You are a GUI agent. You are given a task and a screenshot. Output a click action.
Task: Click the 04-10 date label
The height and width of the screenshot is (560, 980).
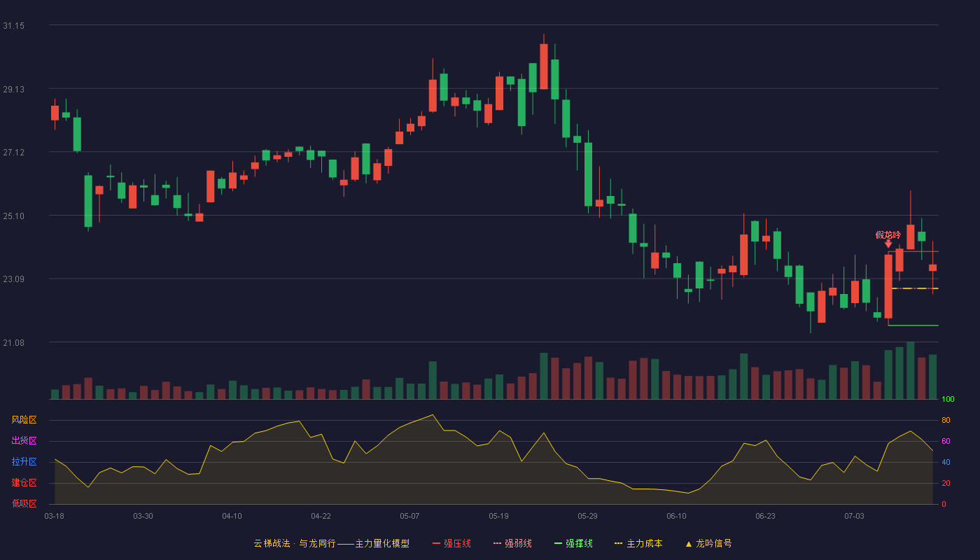[x=232, y=516]
